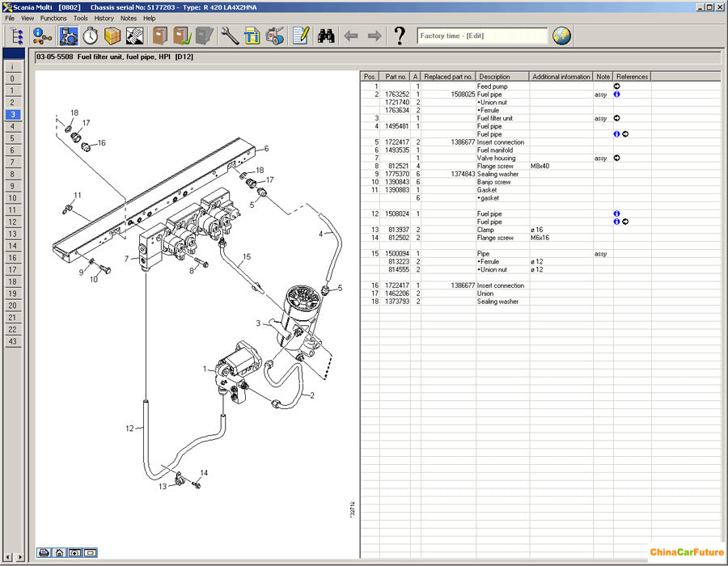Open the Functions menu
The height and width of the screenshot is (566, 728).
(x=53, y=18)
